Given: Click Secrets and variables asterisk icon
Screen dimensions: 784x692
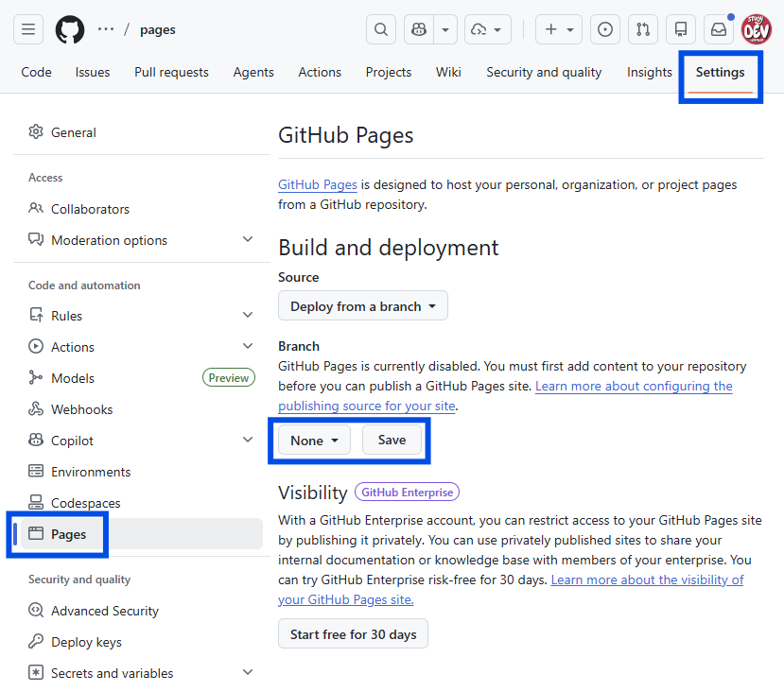Looking at the screenshot, I should click(x=36, y=672).
